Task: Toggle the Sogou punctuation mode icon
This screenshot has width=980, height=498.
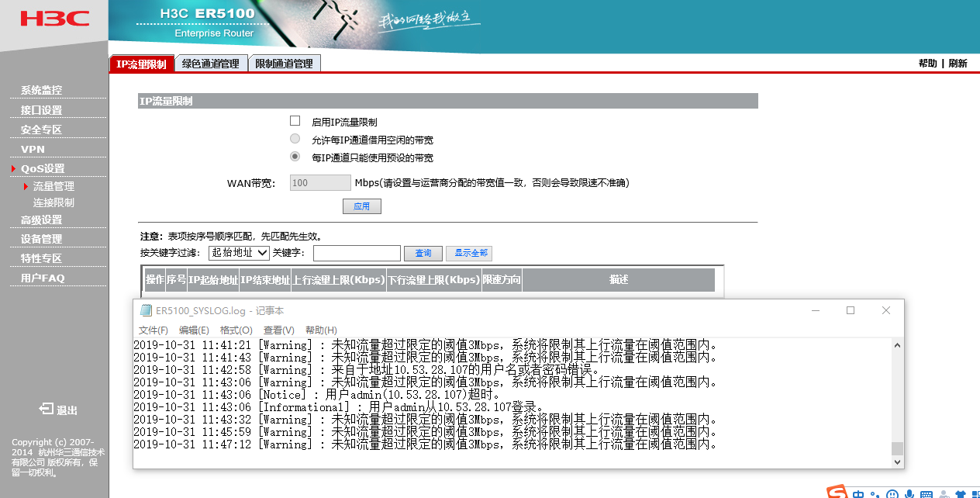Action: (x=875, y=494)
